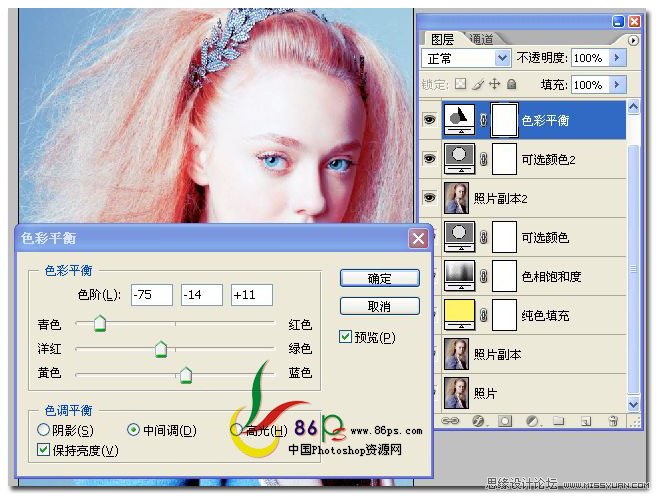Hide the 色彩平衡 layer eye
The width and height of the screenshot is (660, 500).
point(429,120)
